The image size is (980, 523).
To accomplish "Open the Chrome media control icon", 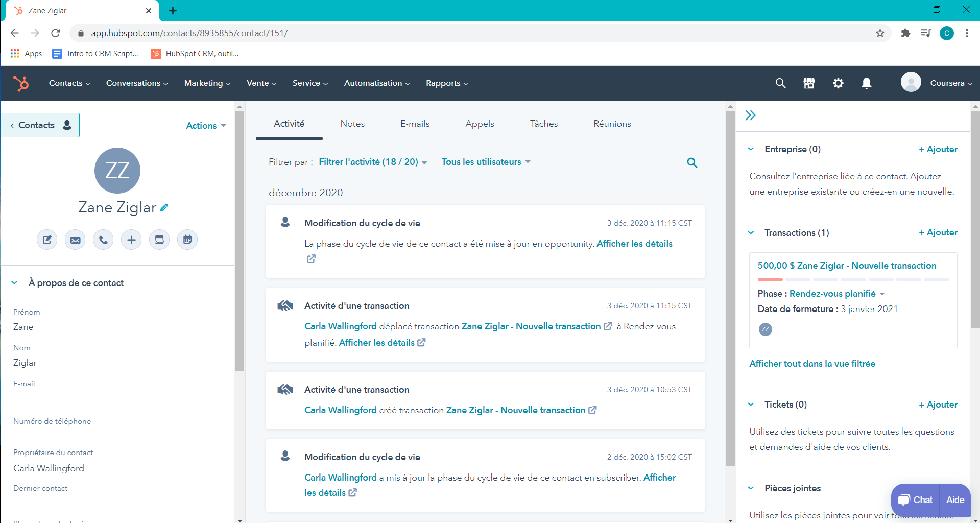I will point(926,33).
